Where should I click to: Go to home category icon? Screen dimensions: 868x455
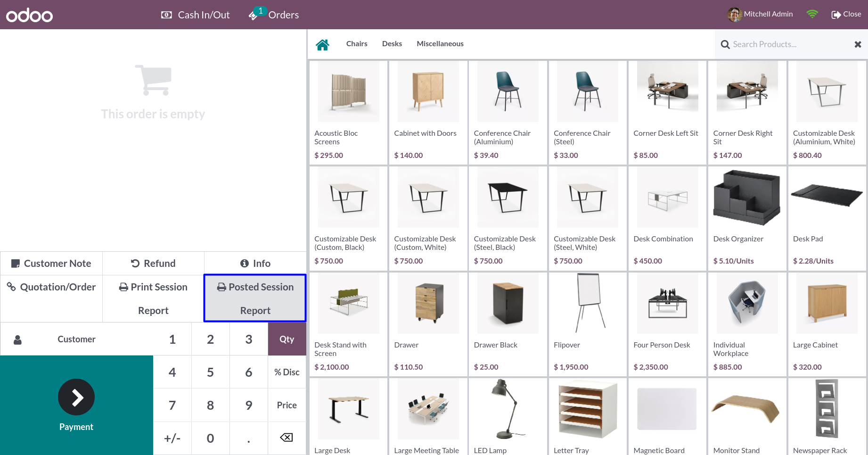[322, 44]
